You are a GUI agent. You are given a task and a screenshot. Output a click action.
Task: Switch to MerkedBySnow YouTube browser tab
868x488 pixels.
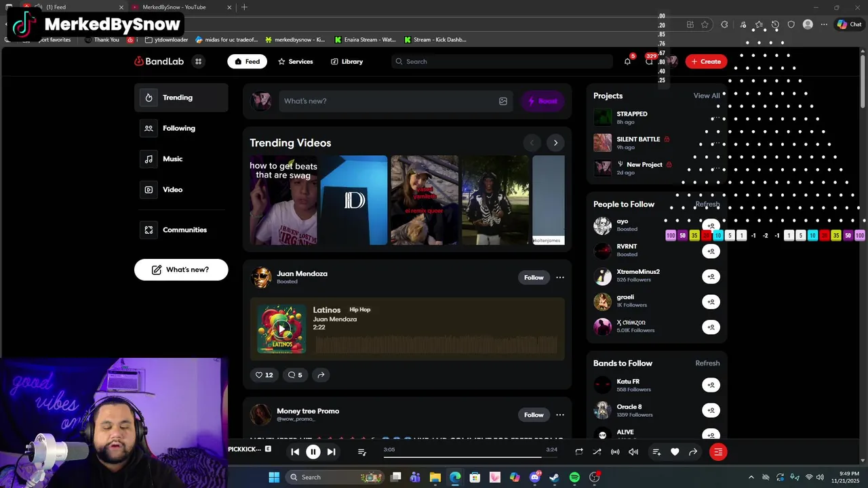pos(182,7)
